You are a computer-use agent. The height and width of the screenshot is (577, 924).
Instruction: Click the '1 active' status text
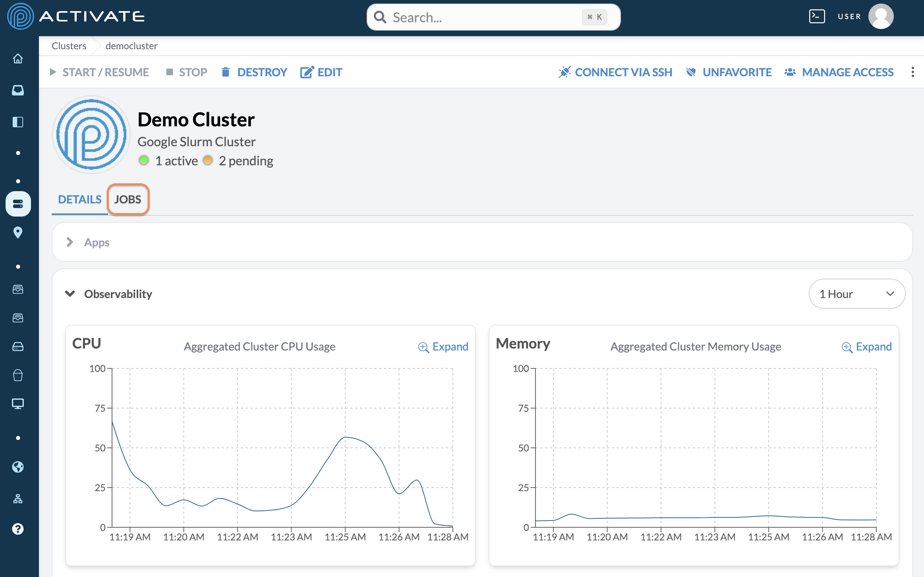tap(176, 161)
